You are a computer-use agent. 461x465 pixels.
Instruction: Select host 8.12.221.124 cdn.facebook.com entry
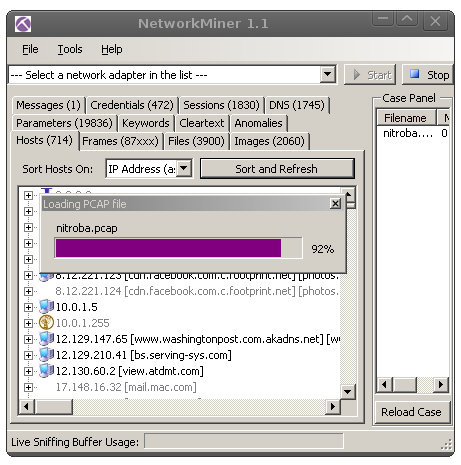click(197, 291)
